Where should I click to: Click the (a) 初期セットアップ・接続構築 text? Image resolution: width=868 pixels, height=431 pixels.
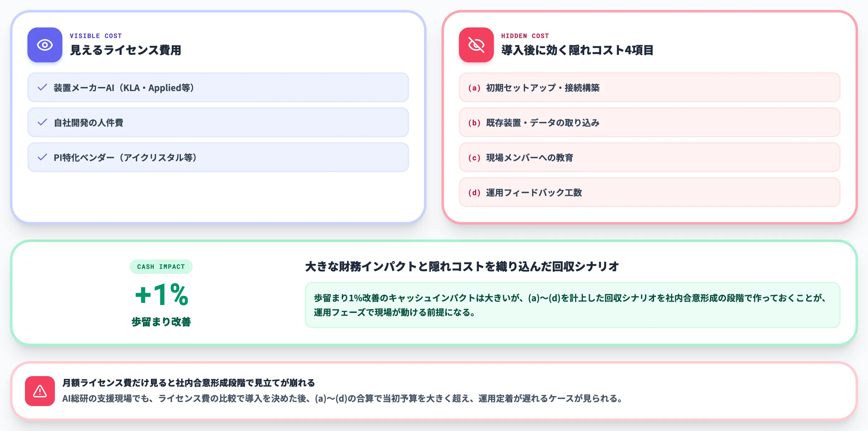point(534,88)
